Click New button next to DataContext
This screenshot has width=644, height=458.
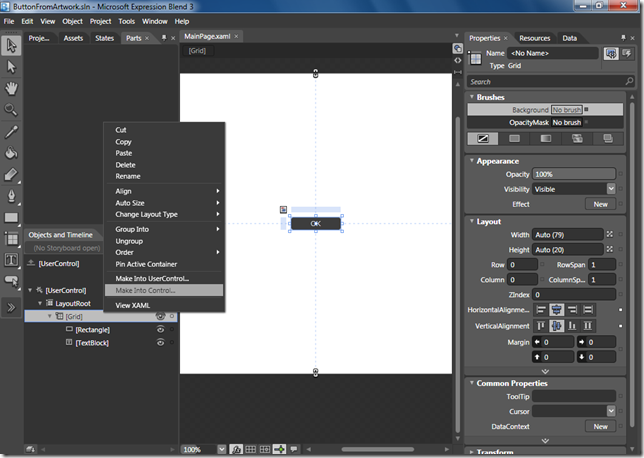coord(600,426)
